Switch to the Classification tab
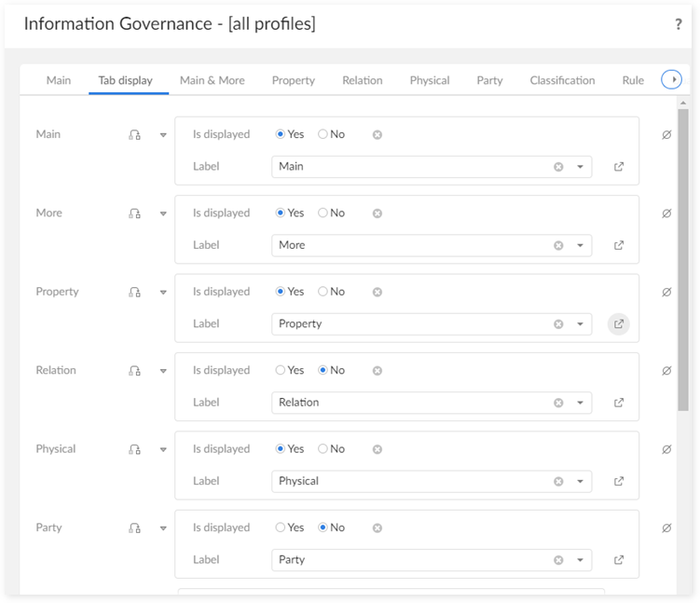Screen dimensions: 700x603 tap(562, 80)
